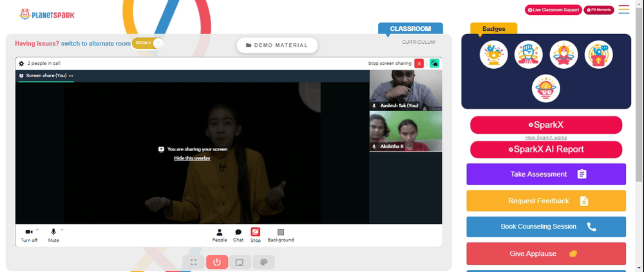The height and width of the screenshot is (272, 644).
Task: Click the fullscreen button
Action: [193, 262]
